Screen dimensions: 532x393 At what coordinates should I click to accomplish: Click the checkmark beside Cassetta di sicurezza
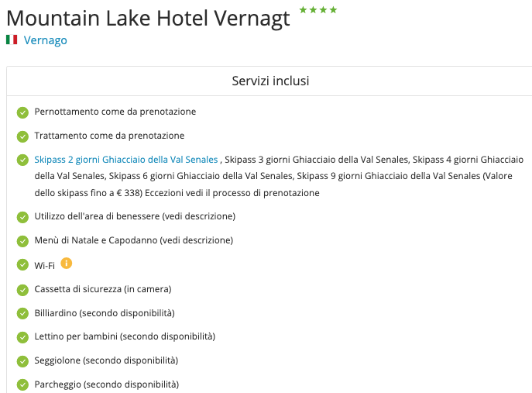click(x=22, y=290)
